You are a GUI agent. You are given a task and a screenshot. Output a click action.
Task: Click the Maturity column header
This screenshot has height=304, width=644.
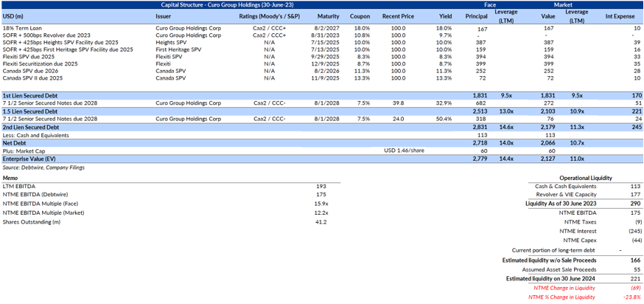(x=328, y=16)
